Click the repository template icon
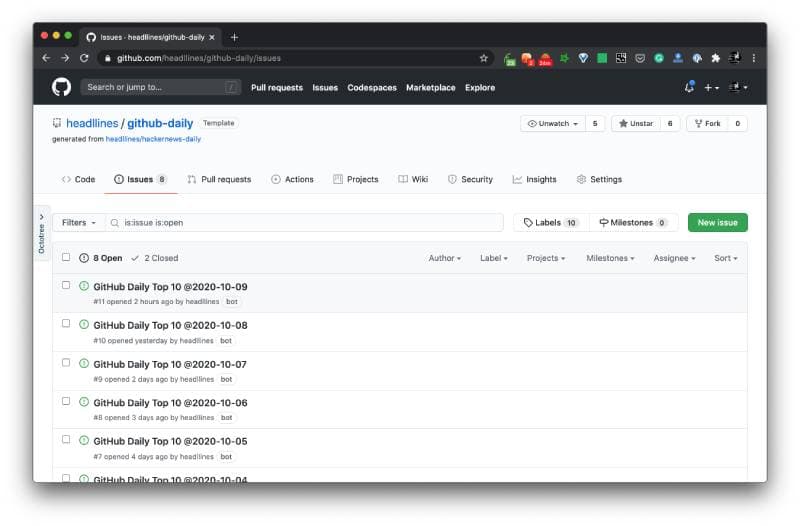This screenshot has width=800, height=526. 57,123
